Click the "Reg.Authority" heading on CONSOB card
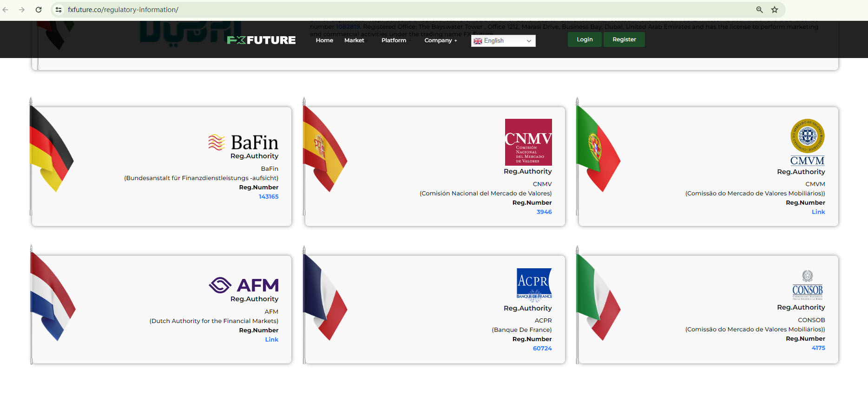 (x=801, y=307)
